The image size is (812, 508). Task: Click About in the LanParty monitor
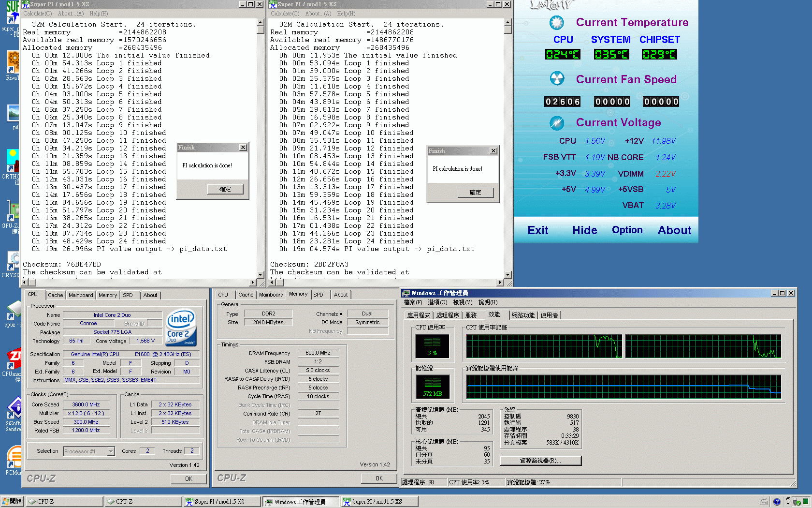point(674,230)
